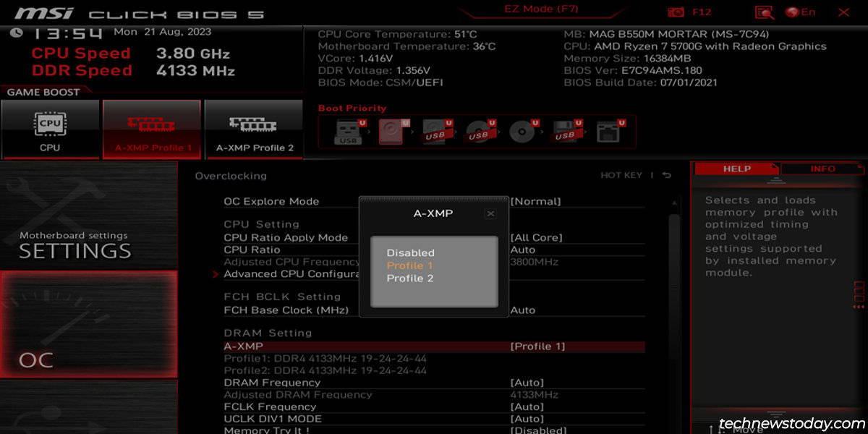Viewport: 868px width, 434px height.
Task: Click the CPU Speed 3.80 GHz readout
Action: click(x=131, y=54)
